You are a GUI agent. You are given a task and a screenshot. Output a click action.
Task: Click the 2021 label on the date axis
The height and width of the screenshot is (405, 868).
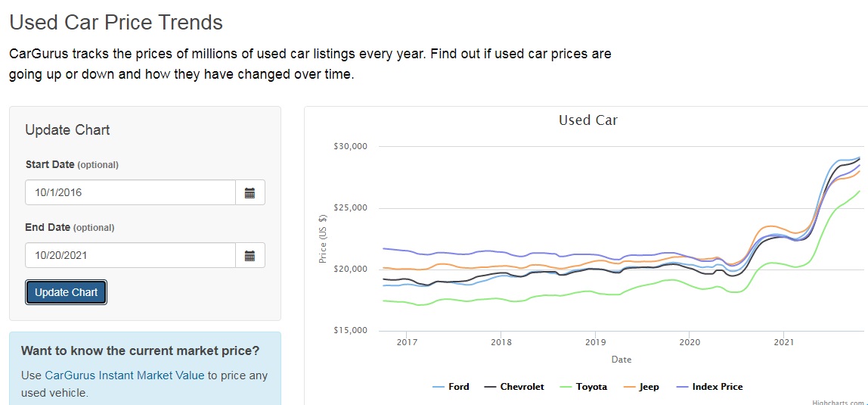pos(783,343)
